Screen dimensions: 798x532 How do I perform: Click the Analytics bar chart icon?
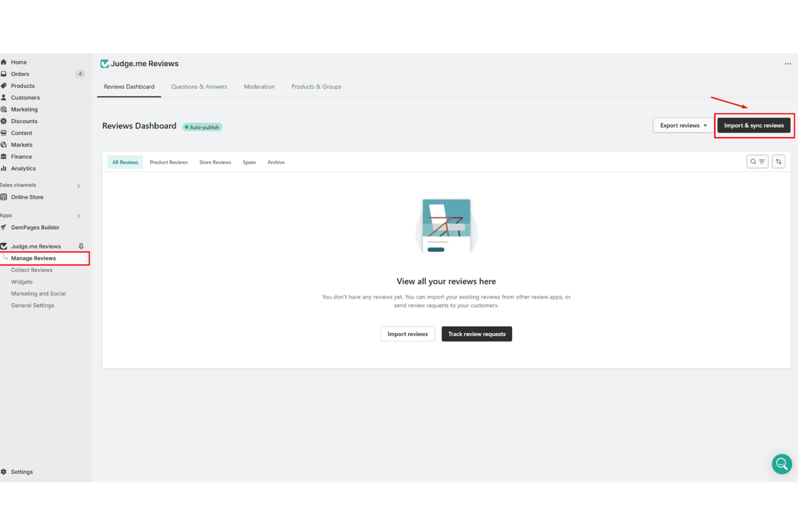pos(4,169)
